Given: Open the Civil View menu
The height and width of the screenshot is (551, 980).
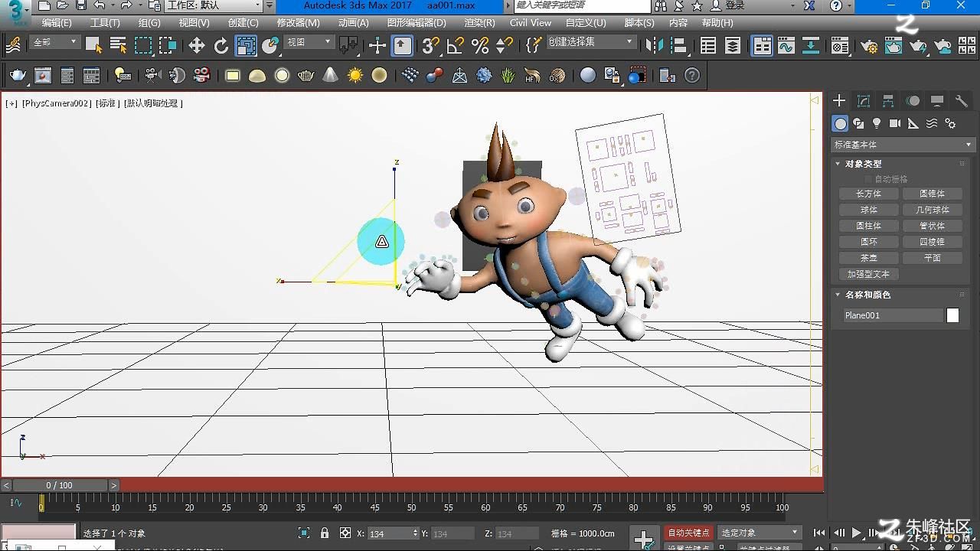Looking at the screenshot, I should [x=531, y=23].
